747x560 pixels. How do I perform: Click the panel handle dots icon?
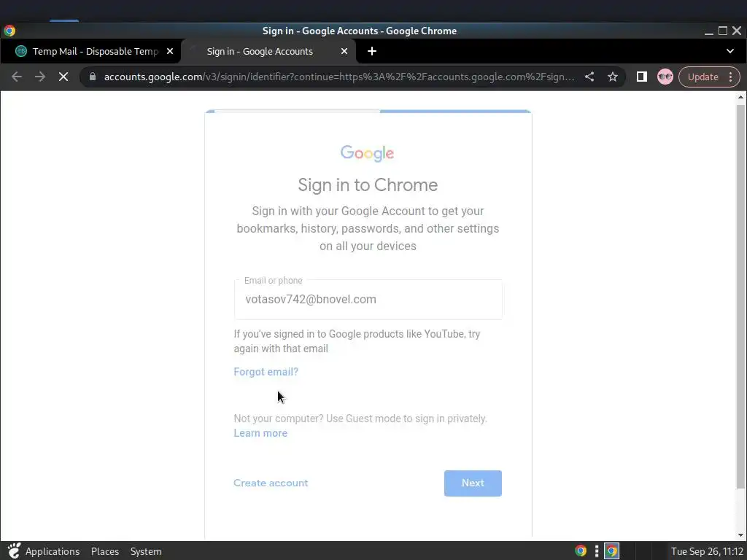click(x=597, y=551)
